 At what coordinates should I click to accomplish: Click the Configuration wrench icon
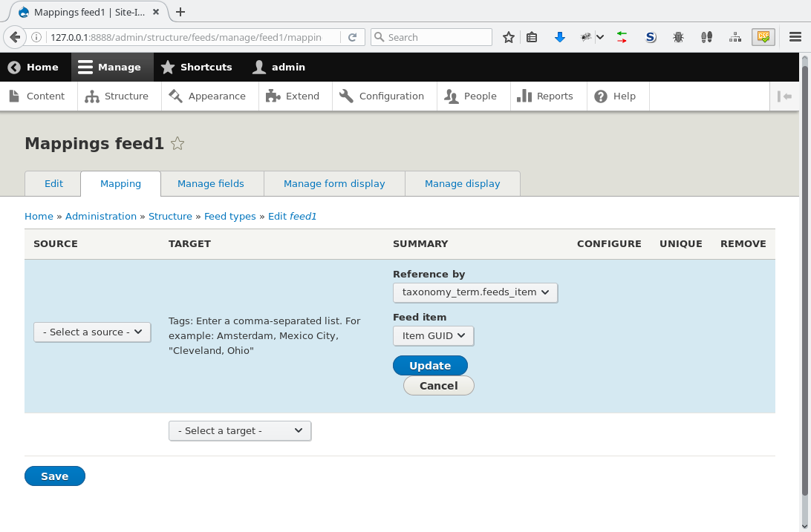345,96
